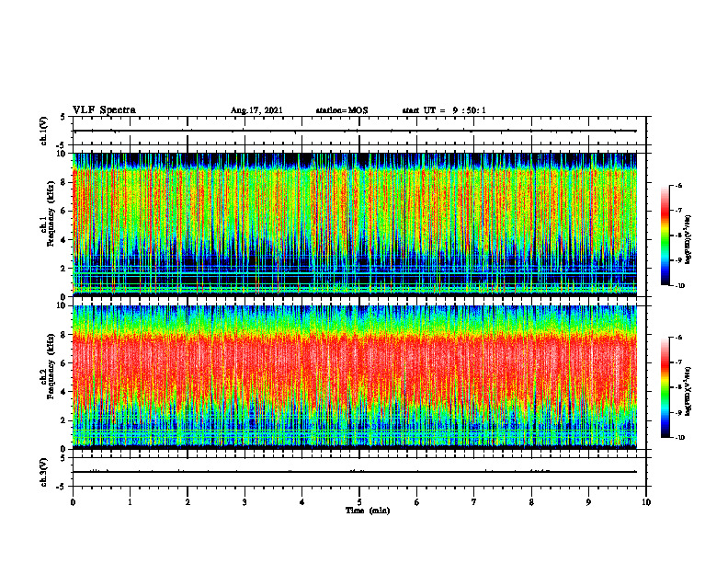Click the "-10" label on the ch.1 colorbar
This screenshot has height=563, width=728.
(x=680, y=286)
